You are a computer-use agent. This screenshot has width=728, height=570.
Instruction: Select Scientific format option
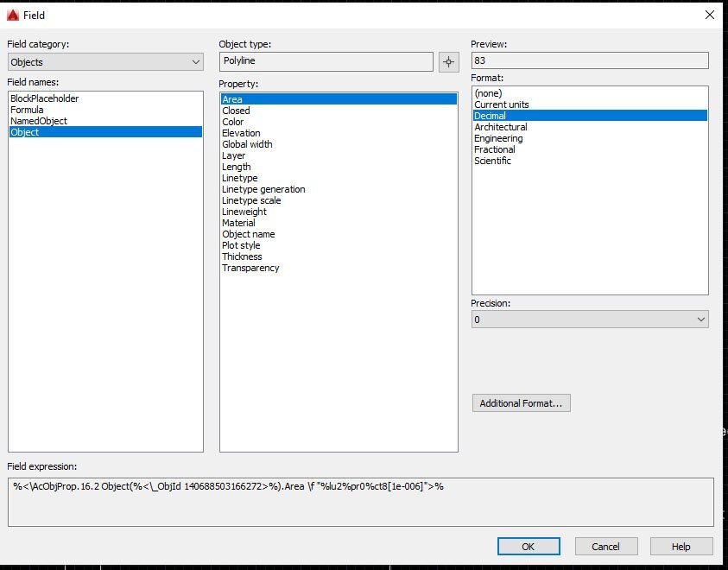pyautogui.click(x=492, y=161)
